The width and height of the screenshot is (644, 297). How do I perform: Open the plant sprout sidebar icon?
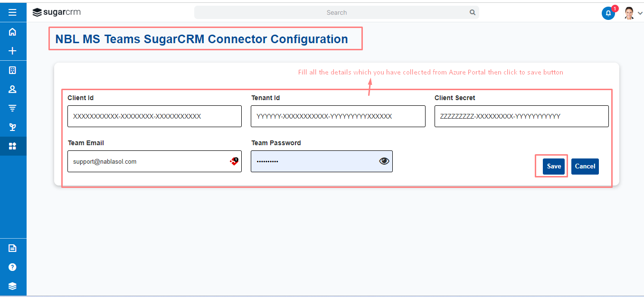click(x=13, y=127)
